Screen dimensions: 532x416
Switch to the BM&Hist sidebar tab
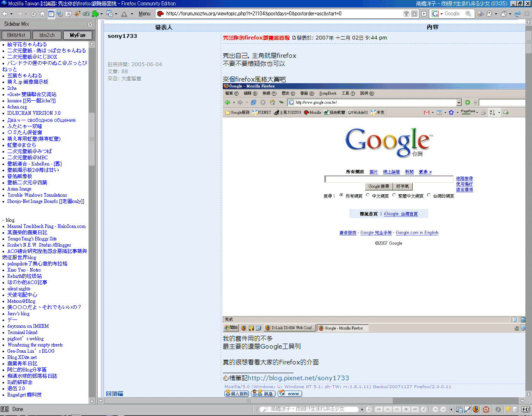pyautogui.click(x=16, y=35)
